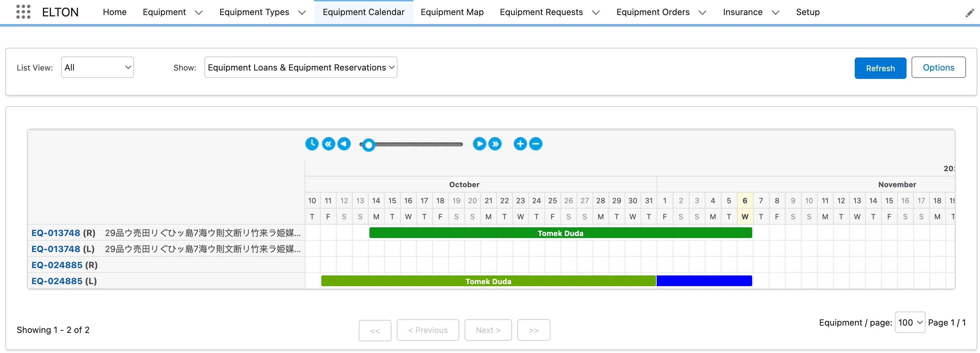Open EQ-013748 (R) equipment link

(55, 233)
